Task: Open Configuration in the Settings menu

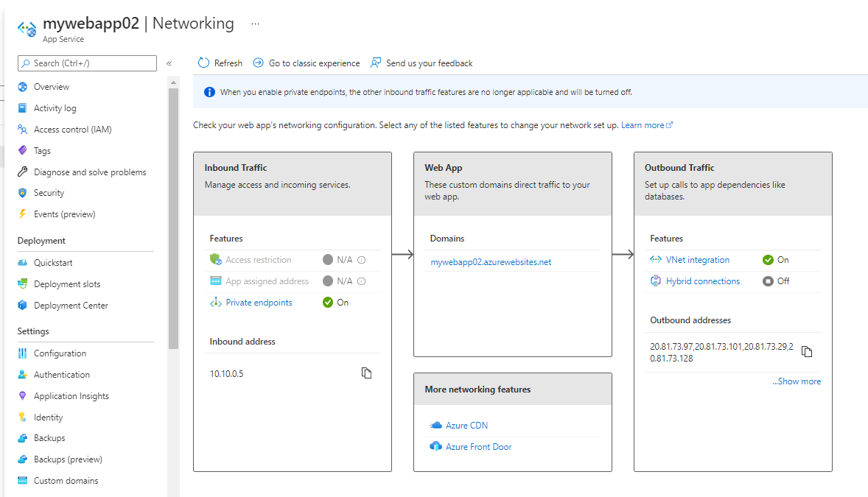Action: coord(60,353)
